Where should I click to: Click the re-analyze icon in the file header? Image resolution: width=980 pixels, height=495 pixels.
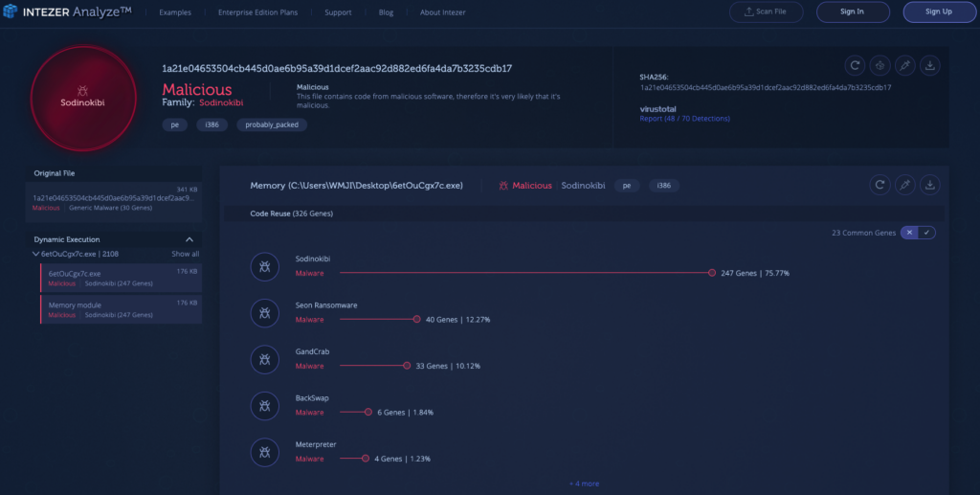[856, 65]
